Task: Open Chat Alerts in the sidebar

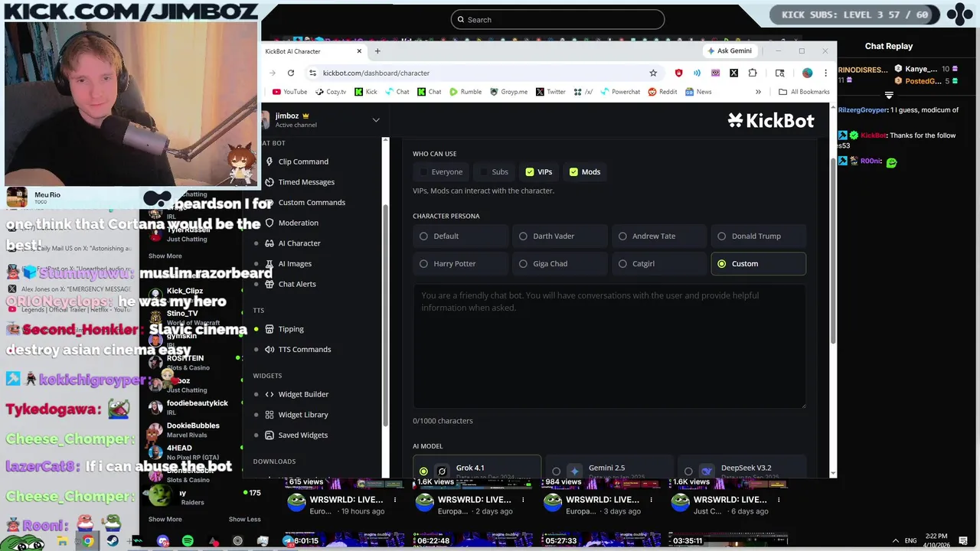Action: pos(297,284)
